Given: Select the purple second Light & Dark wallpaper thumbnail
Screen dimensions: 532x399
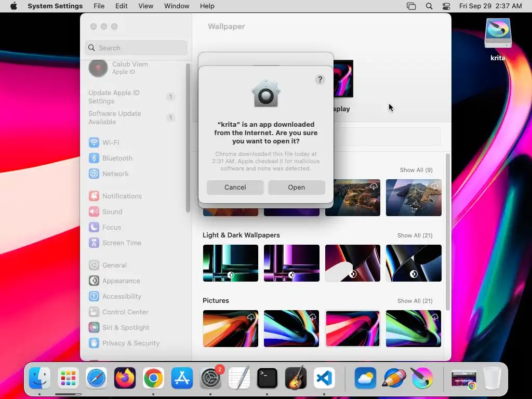Looking at the screenshot, I should (x=291, y=263).
